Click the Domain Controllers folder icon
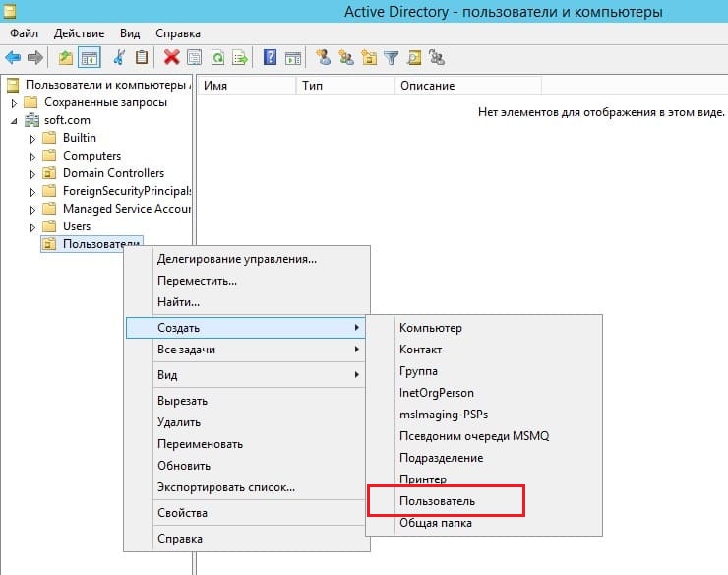Image resolution: width=728 pixels, height=575 pixels. point(49,173)
